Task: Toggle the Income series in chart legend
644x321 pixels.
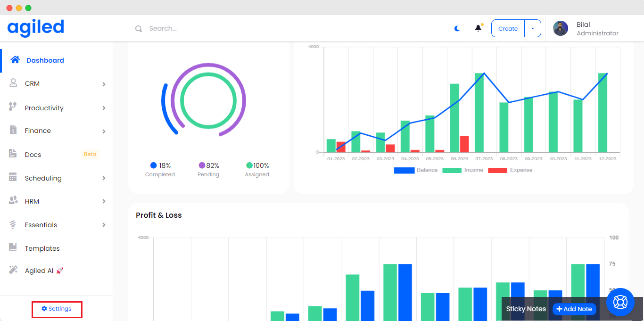Action: tap(452, 170)
